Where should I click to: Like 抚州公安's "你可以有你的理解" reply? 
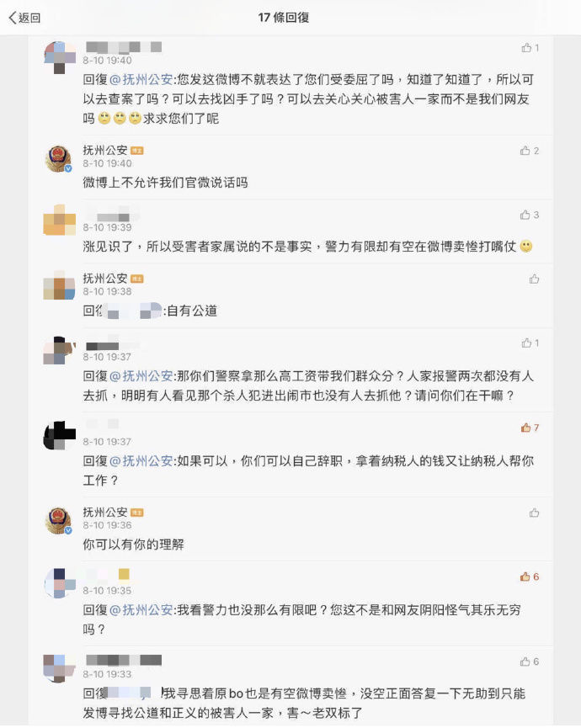(x=534, y=513)
